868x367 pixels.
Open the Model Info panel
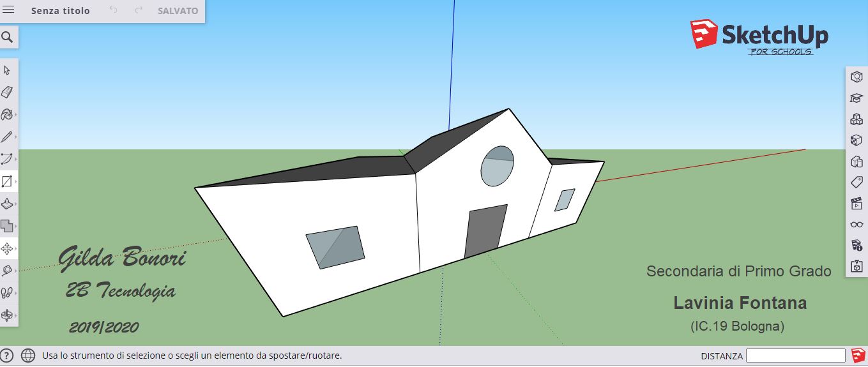857,245
